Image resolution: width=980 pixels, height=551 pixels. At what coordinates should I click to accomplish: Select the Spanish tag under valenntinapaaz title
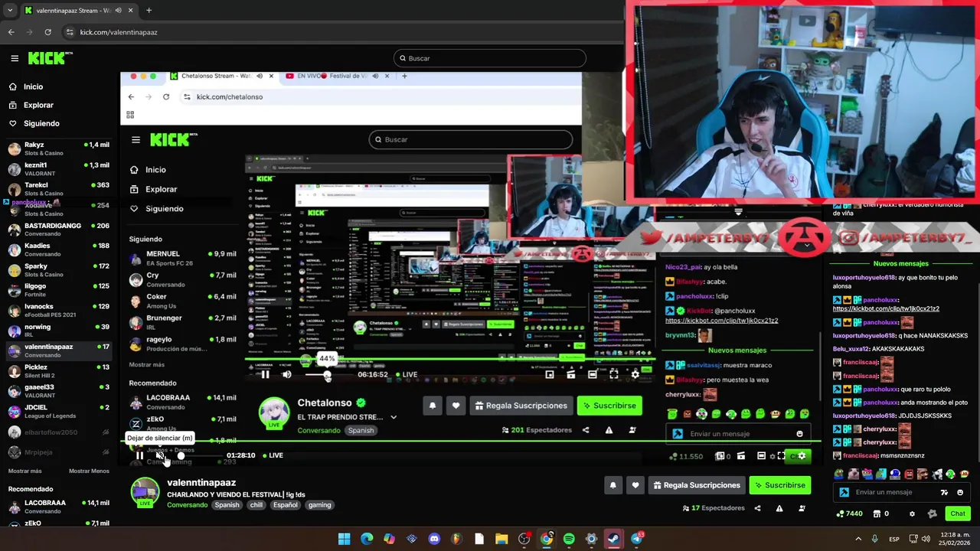(x=227, y=505)
